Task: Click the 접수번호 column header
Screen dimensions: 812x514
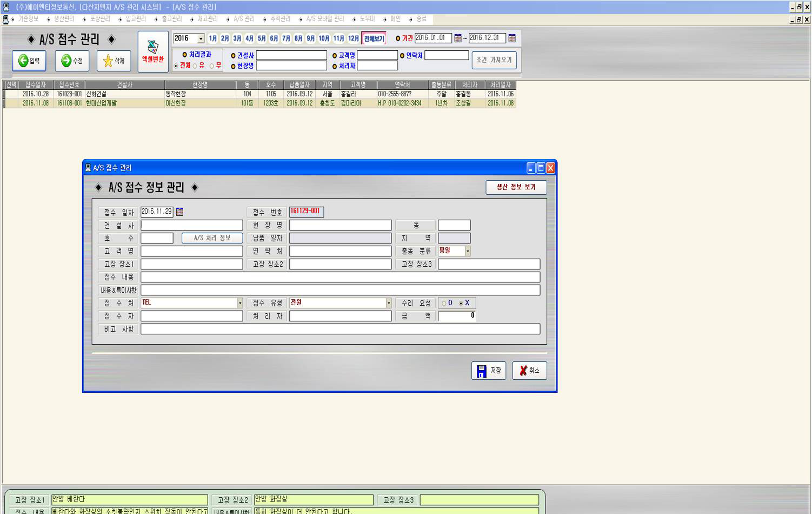Action: pos(69,85)
